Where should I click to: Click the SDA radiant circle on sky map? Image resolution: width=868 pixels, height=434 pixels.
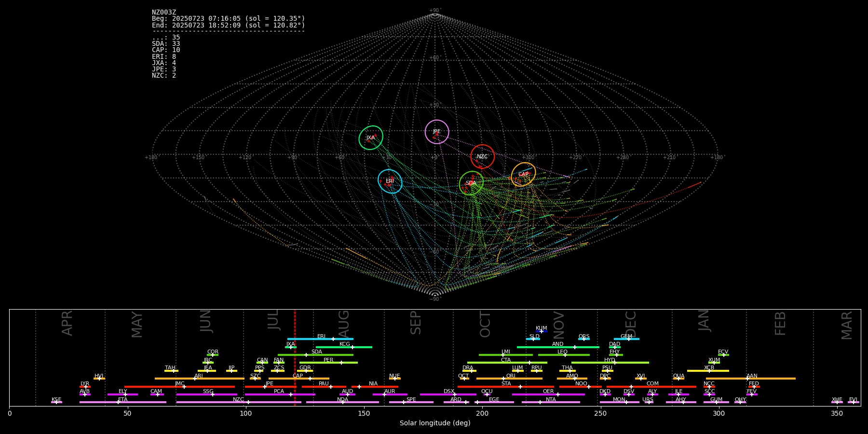pyautogui.click(x=472, y=183)
